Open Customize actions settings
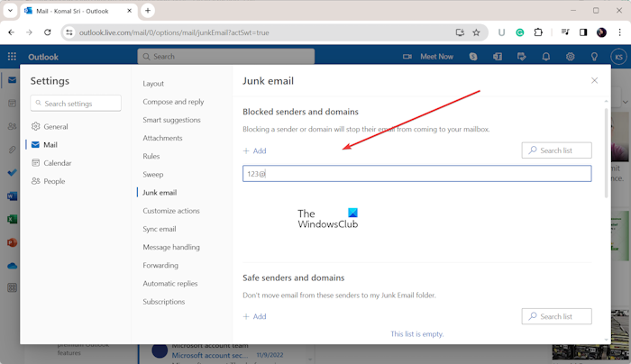631x364 pixels. coord(171,211)
